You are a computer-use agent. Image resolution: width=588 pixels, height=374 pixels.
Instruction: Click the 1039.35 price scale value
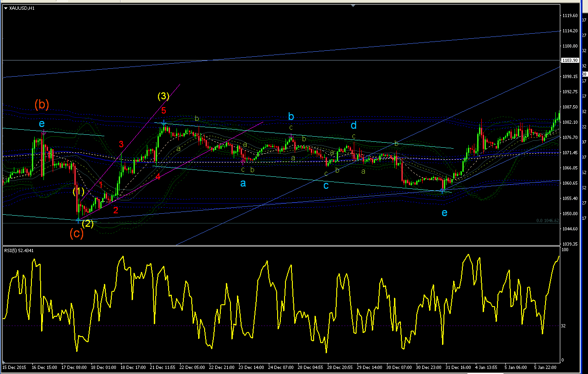570,244
